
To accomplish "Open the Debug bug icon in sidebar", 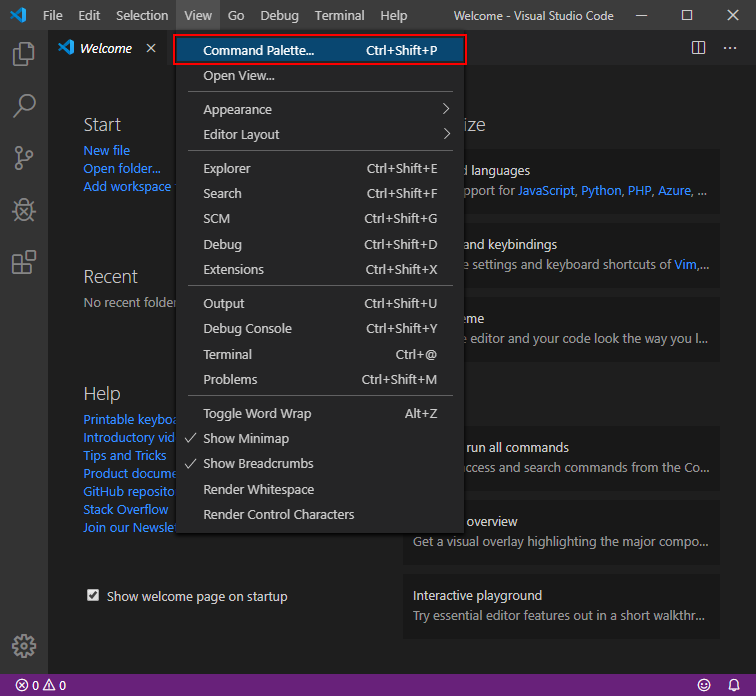I will click(x=24, y=210).
